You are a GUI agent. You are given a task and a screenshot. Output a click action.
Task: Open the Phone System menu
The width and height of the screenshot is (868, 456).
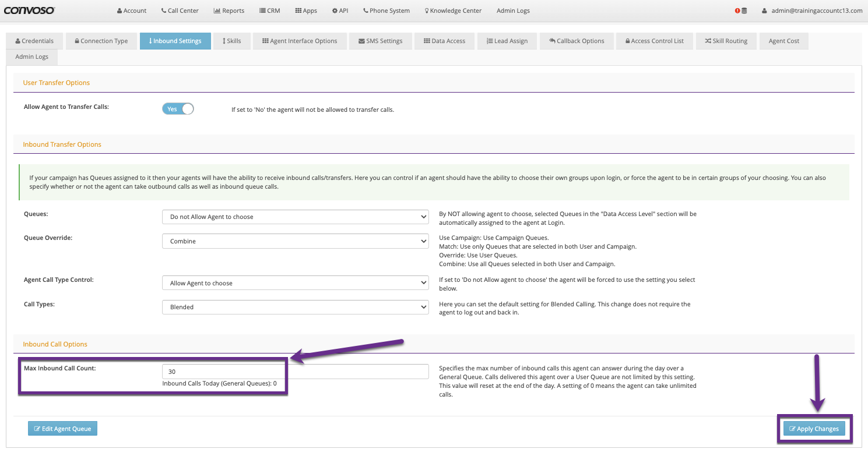pyautogui.click(x=386, y=10)
